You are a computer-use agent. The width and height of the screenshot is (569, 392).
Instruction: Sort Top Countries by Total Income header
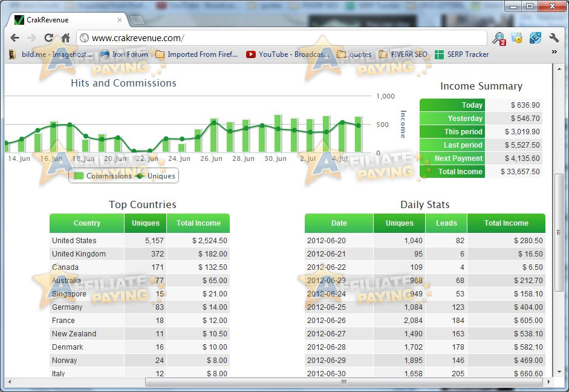pyautogui.click(x=198, y=223)
